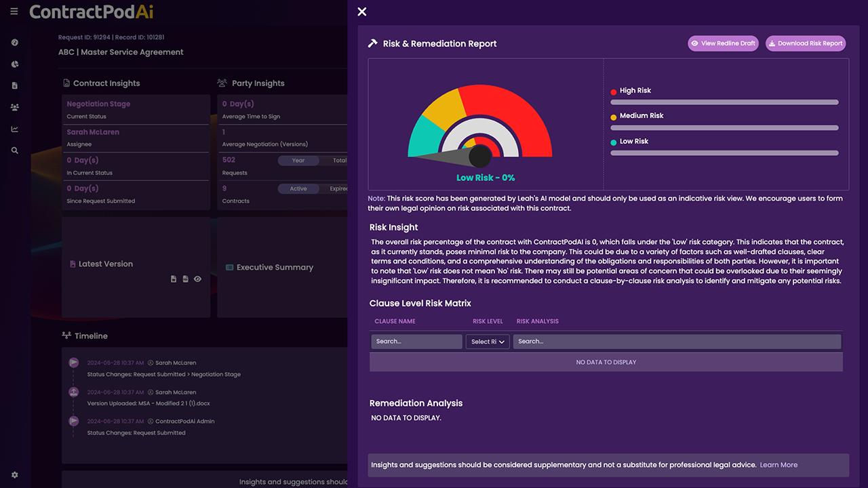Select the upload marker for Version Uploaded entry

tap(74, 392)
